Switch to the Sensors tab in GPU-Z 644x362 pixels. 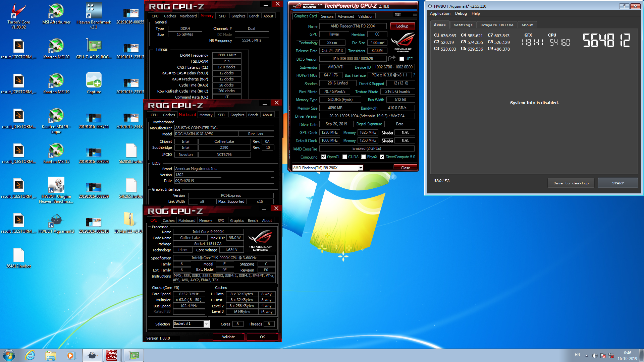327,16
